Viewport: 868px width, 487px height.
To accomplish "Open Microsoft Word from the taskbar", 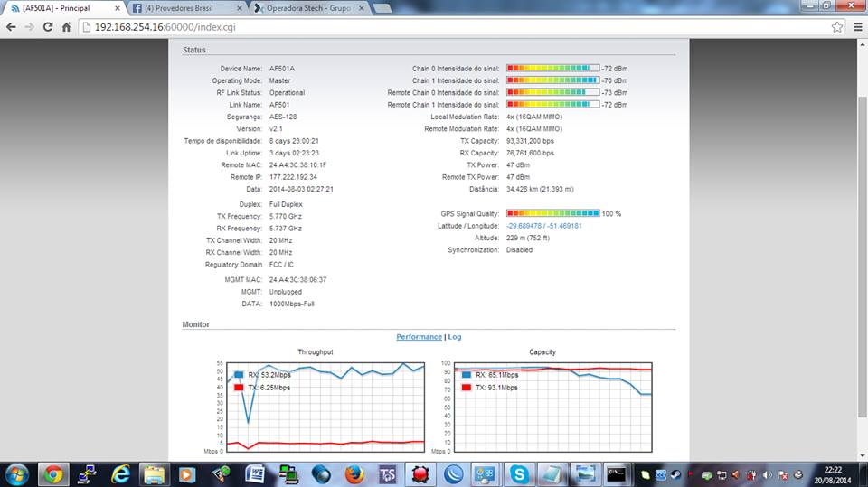I will click(x=255, y=473).
